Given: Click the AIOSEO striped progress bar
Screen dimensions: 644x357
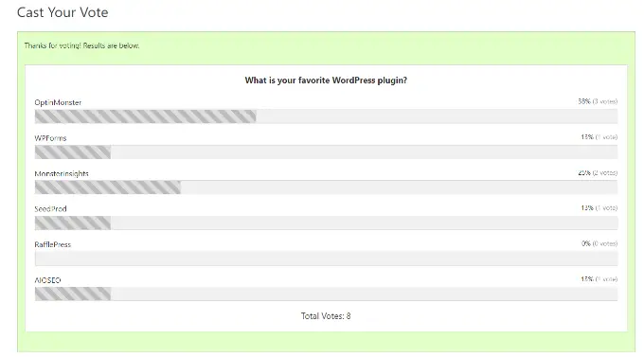Looking at the screenshot, I should [x=73, y=294].
